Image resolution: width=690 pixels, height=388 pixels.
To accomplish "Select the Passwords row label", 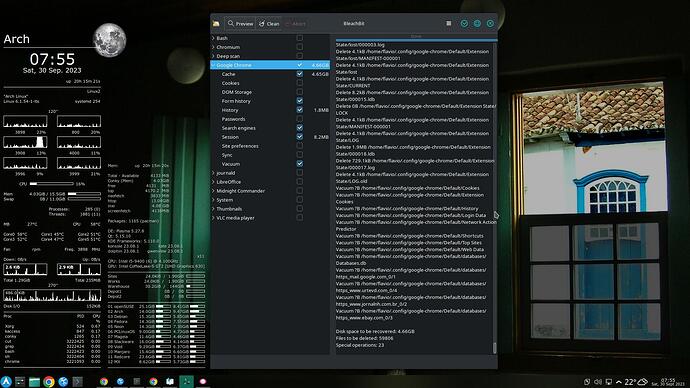I will (233, 119).
